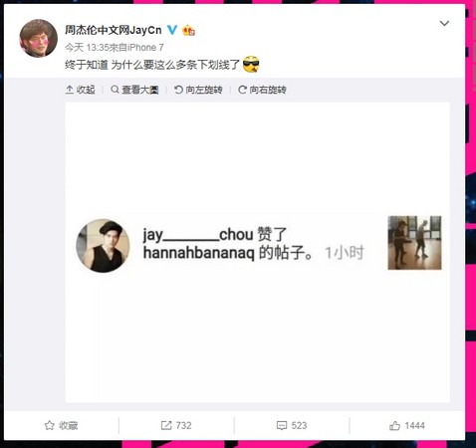Click the blue verified V badge
The height and width of the screenshot is (448, 476).
point(172,30)
